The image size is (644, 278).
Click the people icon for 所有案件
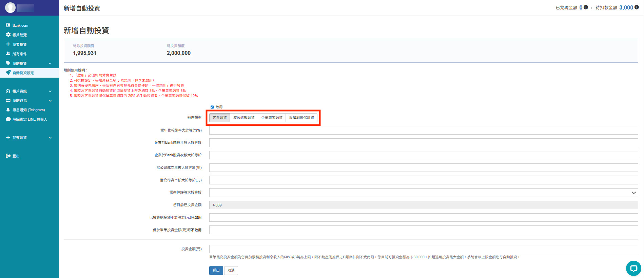click(8, 54)
